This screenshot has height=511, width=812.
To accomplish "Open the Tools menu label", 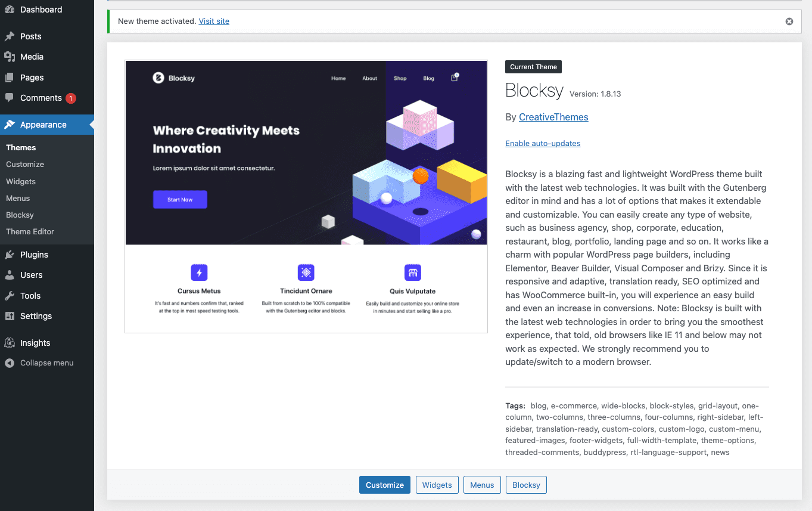I will click(30, 296).
